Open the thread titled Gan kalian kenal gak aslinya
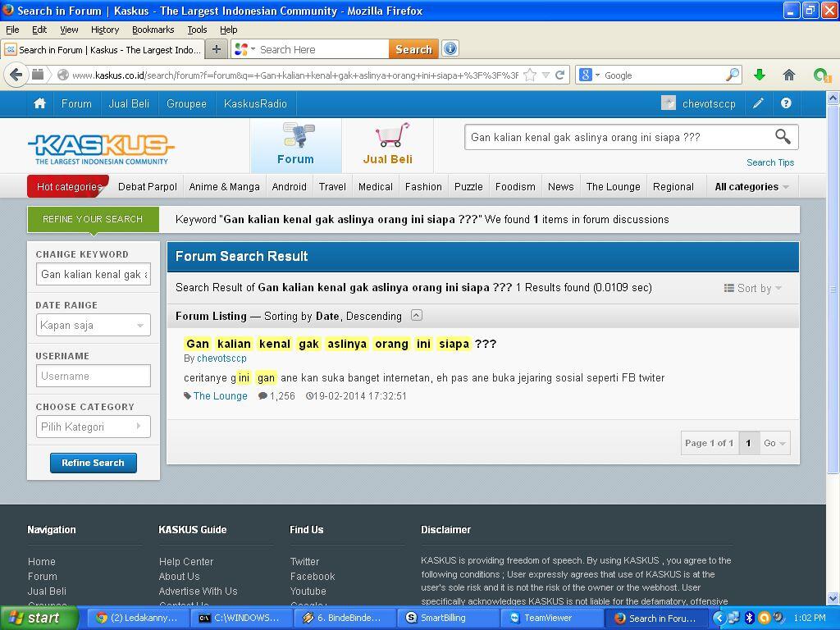The height and width of the screenshot is (630, 840). click(340, 344)
